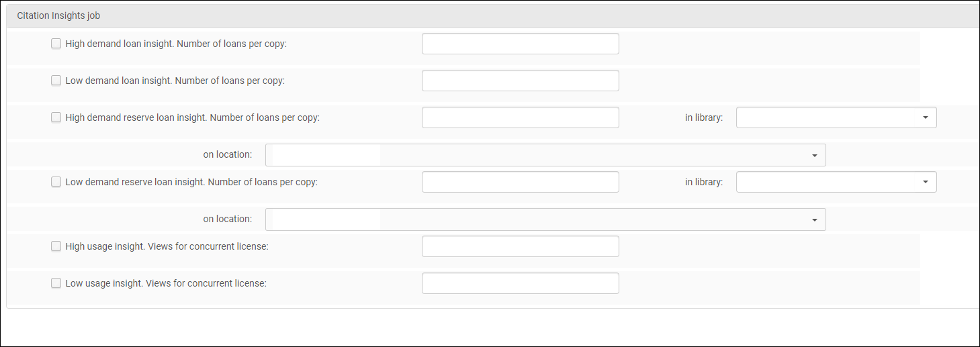Enable Low demand loan insight checkbox
The height and width of the screenshot is (347, 980).
click(x=56, y=81)
